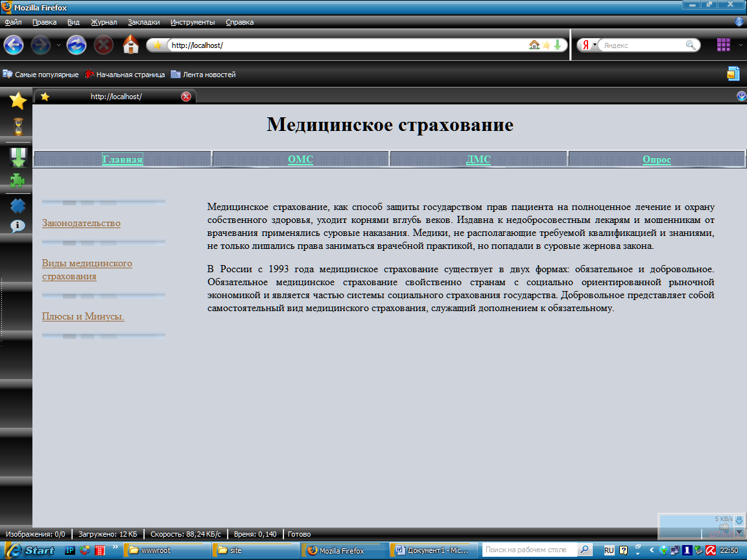Click the Forward navigation arrow
The image size is (747, 560).
click(40, 45)
